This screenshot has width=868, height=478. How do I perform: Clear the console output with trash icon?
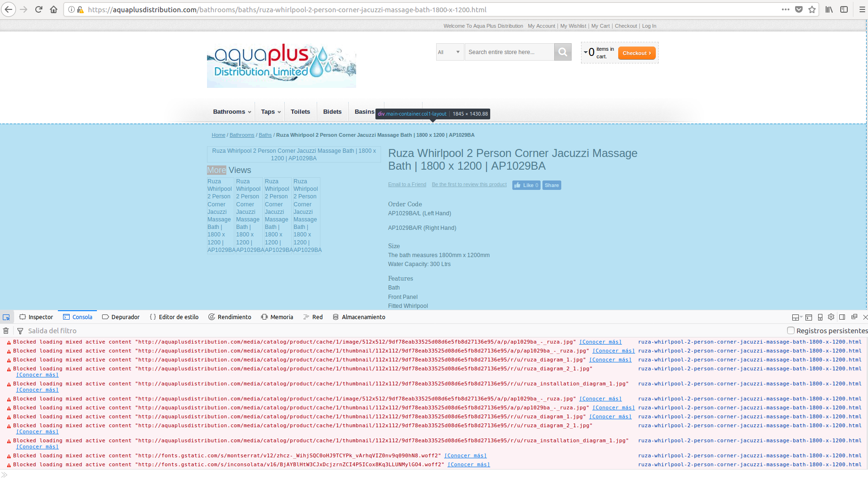pos(6,330)
